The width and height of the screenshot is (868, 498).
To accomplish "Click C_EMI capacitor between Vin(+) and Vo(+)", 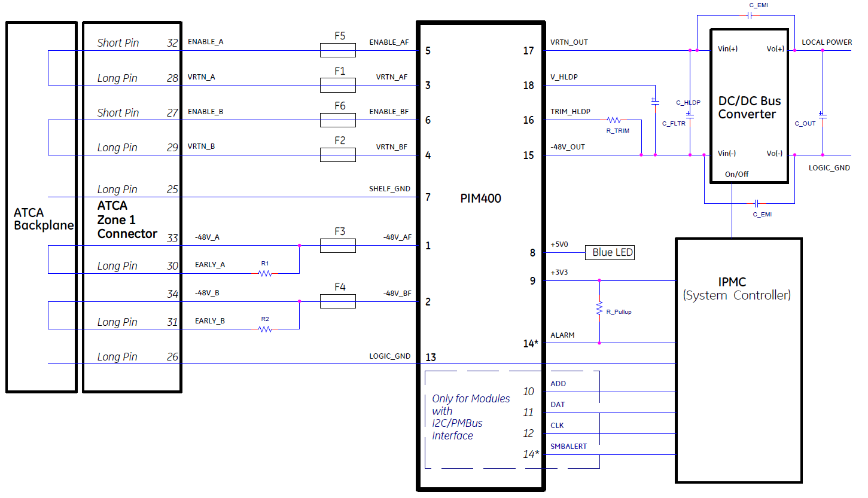I will pos(750,16).
